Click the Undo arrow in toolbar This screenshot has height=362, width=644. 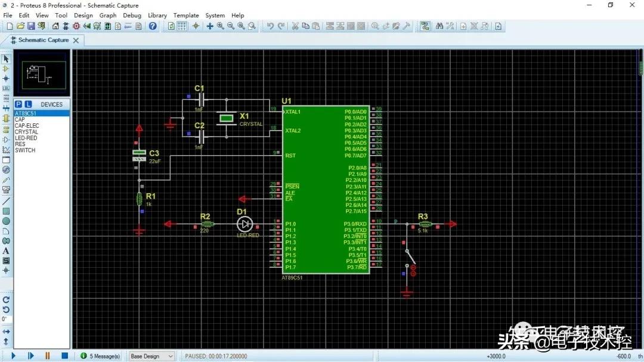pos(270,26)
